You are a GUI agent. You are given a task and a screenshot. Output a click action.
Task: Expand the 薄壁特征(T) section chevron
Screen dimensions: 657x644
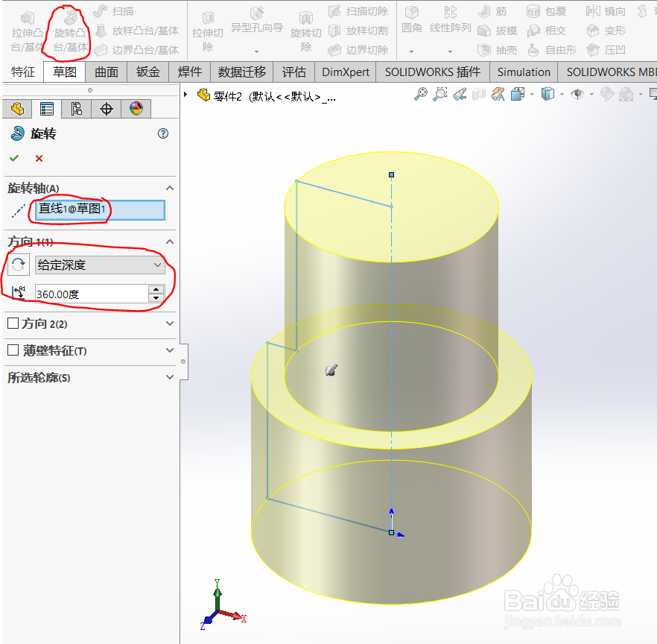170,350
